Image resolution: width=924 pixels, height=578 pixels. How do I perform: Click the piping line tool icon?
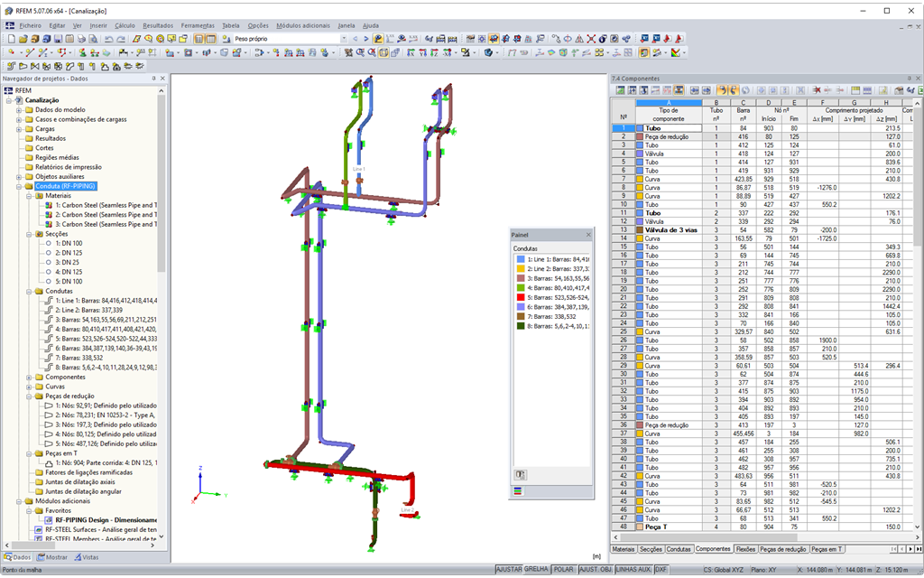tap(11, 66)
